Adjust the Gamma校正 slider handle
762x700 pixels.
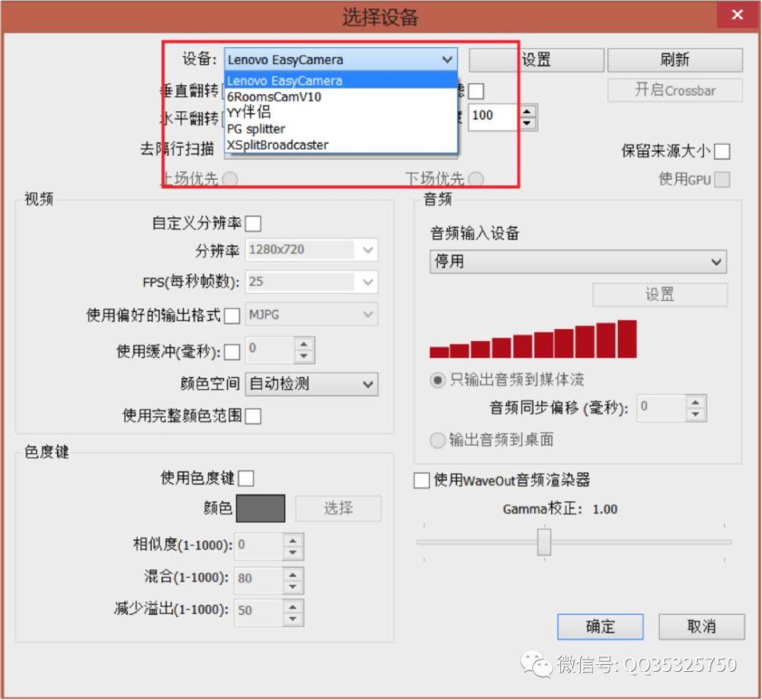(x=543, y=540)
